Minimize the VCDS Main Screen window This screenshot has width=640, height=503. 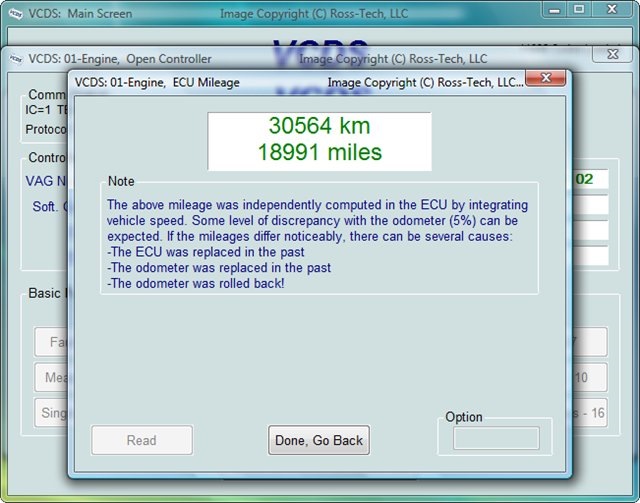pyautogui.click(x=554, y=9)
